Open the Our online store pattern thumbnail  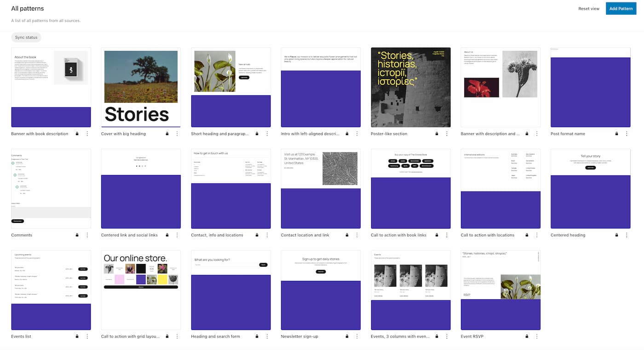(x=141, y=290)
